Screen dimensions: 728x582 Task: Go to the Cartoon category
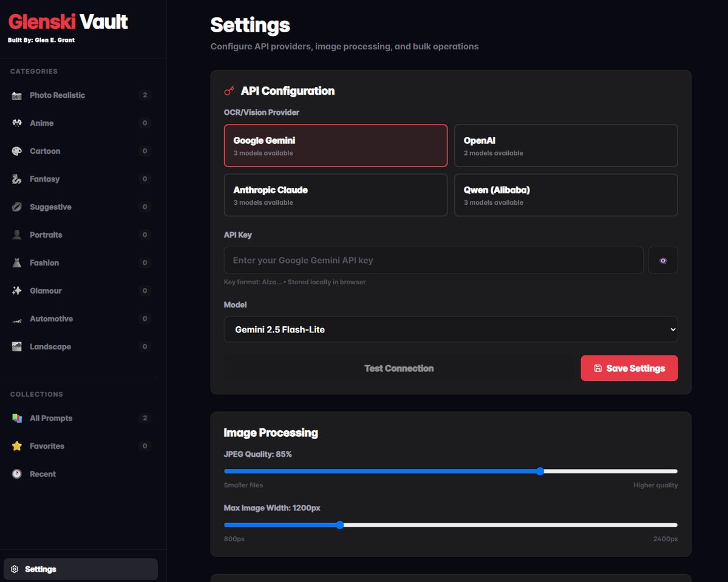coord(81,151)
